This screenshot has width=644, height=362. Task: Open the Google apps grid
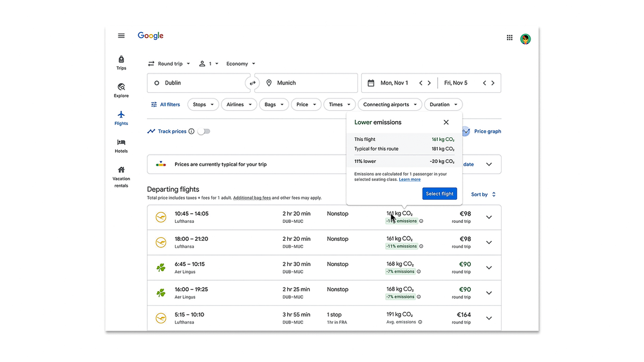(x=509, y=38)
